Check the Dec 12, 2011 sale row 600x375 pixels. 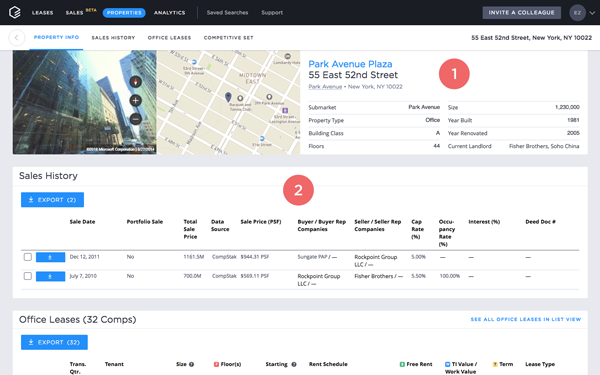28,257
